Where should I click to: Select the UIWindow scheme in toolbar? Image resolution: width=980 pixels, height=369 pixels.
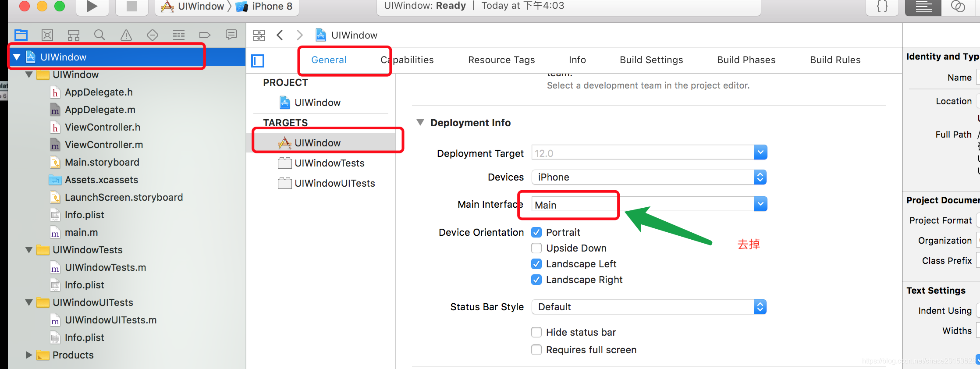pyautogui.click(x=193, y=7)
